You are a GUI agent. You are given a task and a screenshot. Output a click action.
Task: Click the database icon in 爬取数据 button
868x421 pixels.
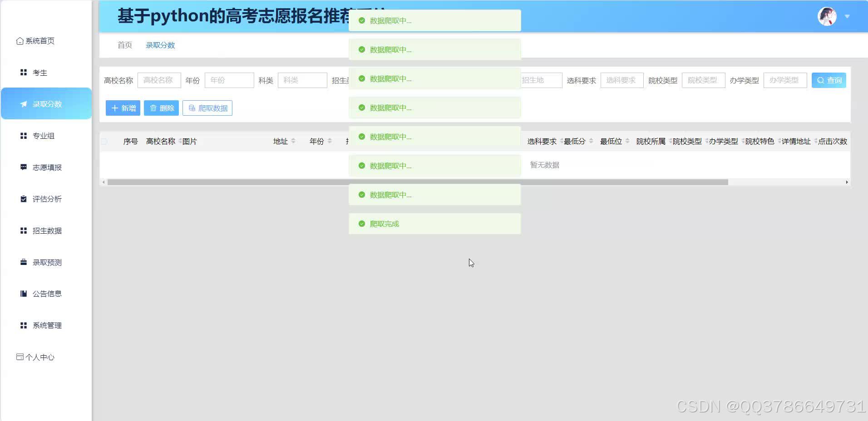(x=192, y=108)
